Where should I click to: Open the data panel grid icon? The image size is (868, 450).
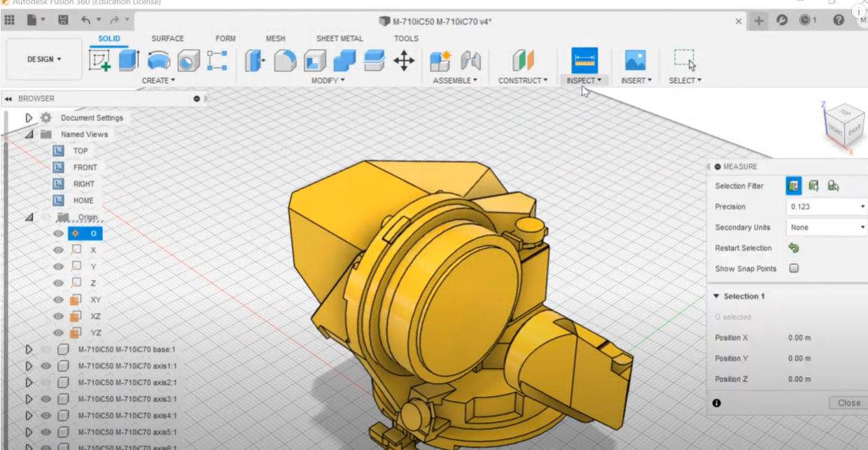tap(10, 21)
